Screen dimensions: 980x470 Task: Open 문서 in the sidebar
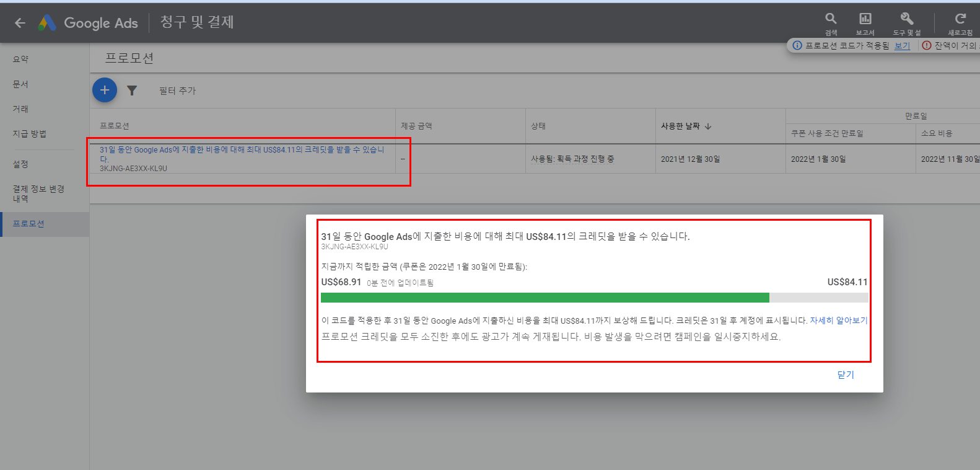click(x=20, y=84)
